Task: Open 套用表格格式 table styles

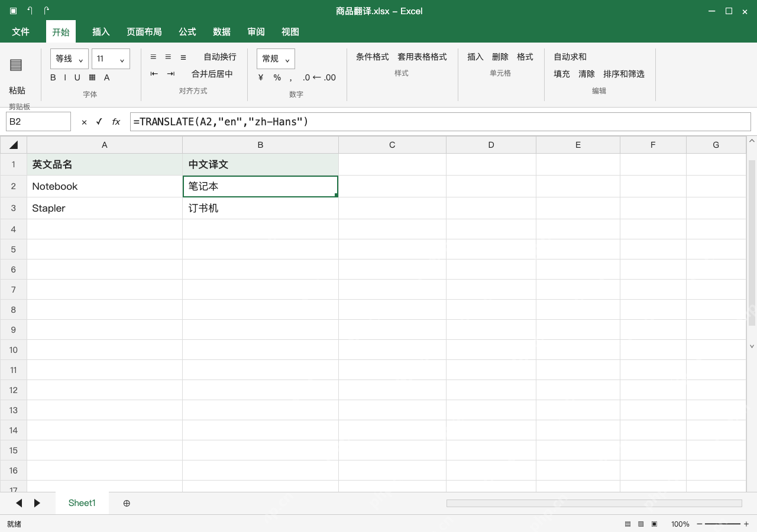Action: click(422, 57)
